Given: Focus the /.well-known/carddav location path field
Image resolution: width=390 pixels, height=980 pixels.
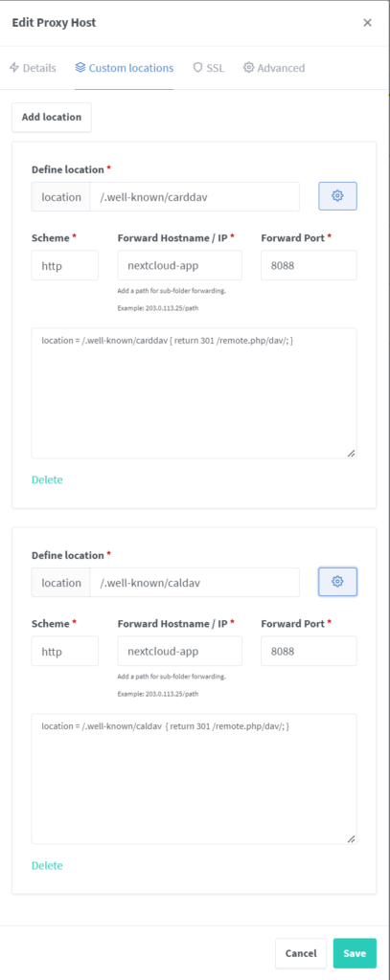Looking at the screenshot, I should [195, 197].
